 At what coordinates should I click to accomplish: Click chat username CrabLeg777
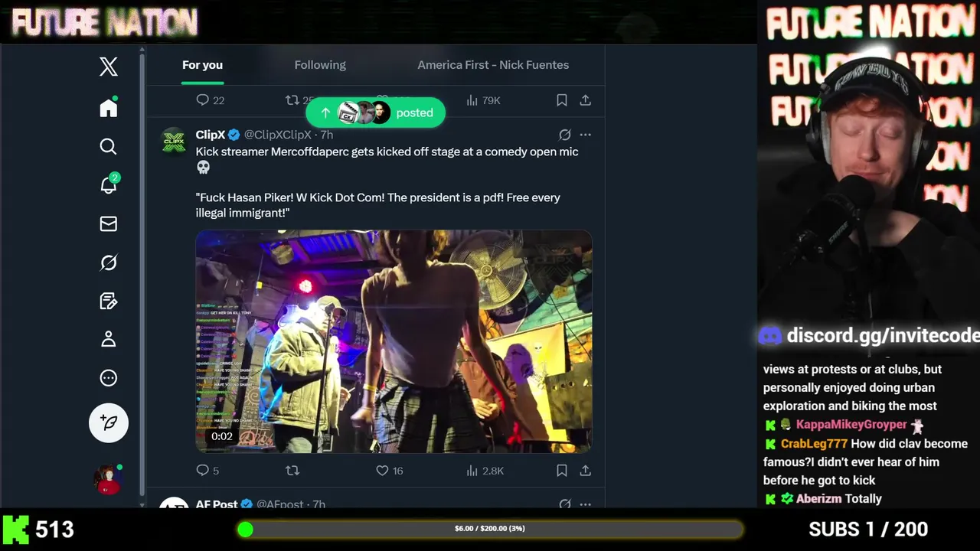point(814,444)
